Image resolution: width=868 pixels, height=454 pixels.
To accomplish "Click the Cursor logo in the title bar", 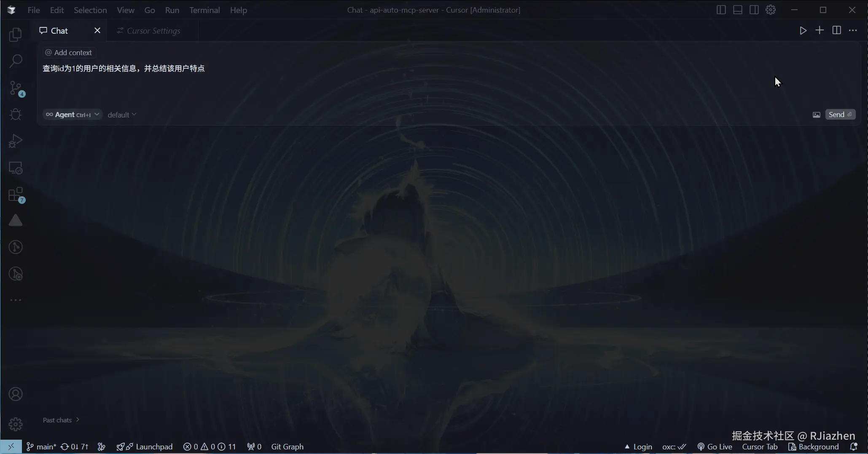I will [x=11, y=10].
